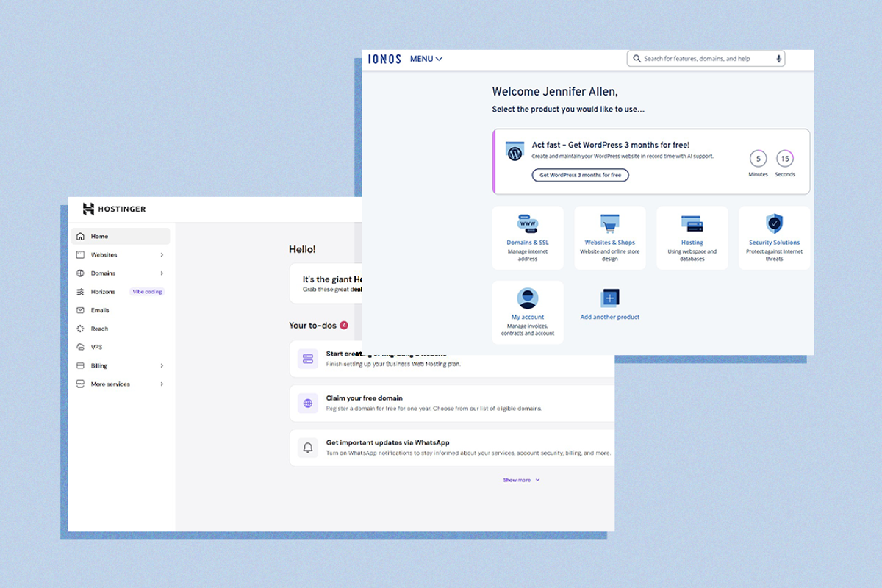Click the free domain globe icon
Image resolution: width=882 pixels, height=588 pixels.
(x=308, y=403)
